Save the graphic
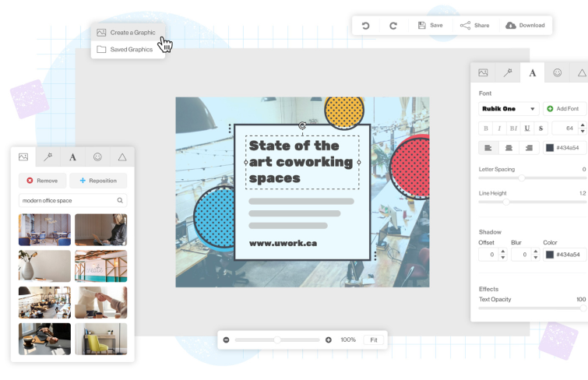Screen dimensions: 588x380 tap(430, 25)
